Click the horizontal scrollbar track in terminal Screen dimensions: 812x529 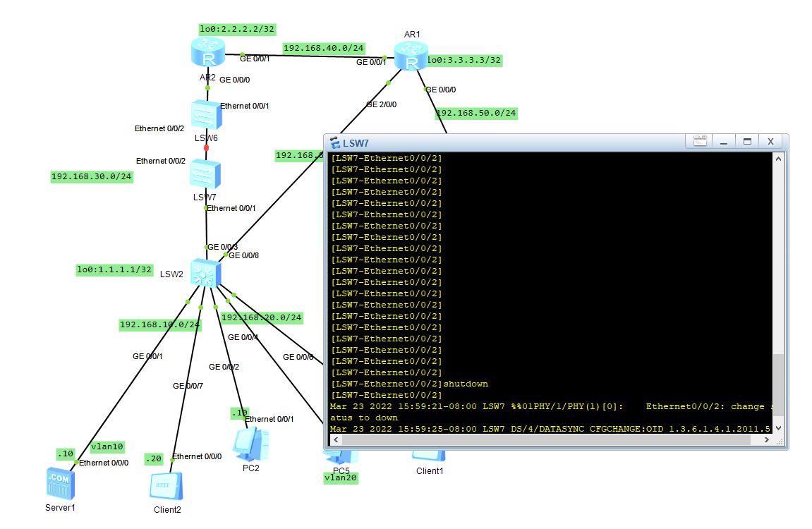coord(546,440)
